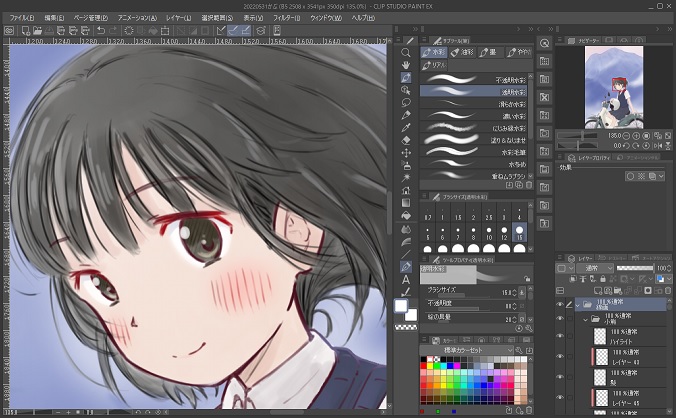This screenshot has height=418, width=676.
Task: Open 編集 menu
Action: tap(54, 18)
